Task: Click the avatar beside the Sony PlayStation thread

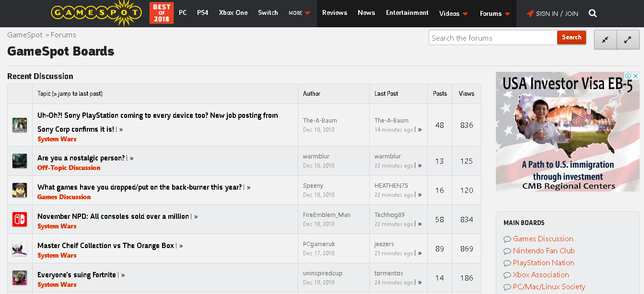Action: click(x=20, y=125)
